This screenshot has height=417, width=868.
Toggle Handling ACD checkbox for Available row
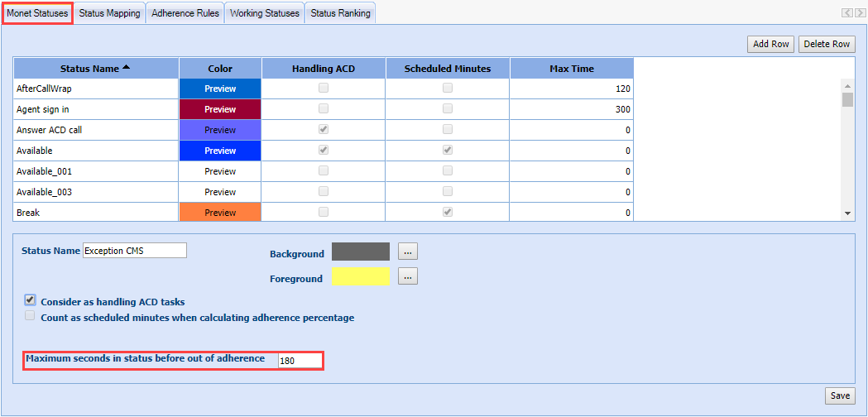coord(324,151)
